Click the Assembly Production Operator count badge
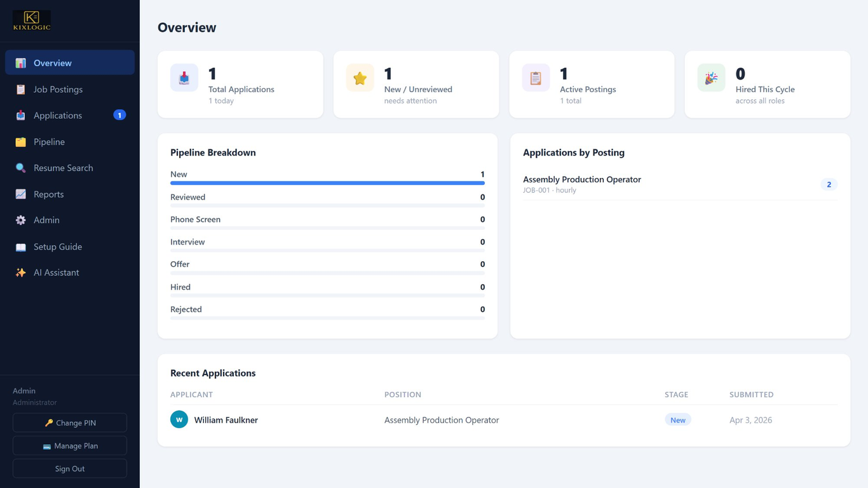 click(829, 184)
